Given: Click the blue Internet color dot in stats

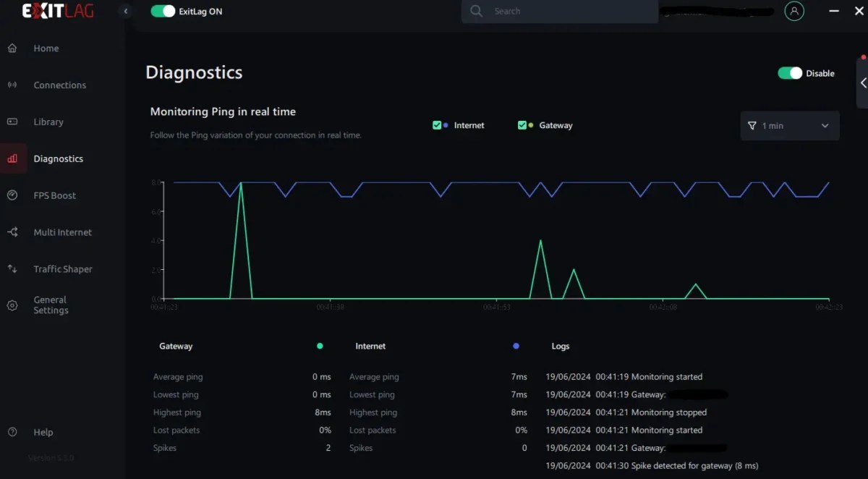Looking at the screenshot, I should (x=516, y=346).
